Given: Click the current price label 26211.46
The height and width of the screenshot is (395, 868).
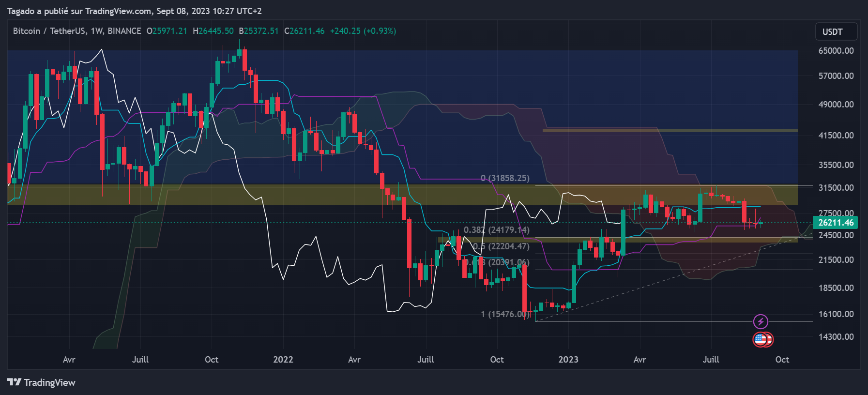Looking at the screenshot, I should [836, 223].
